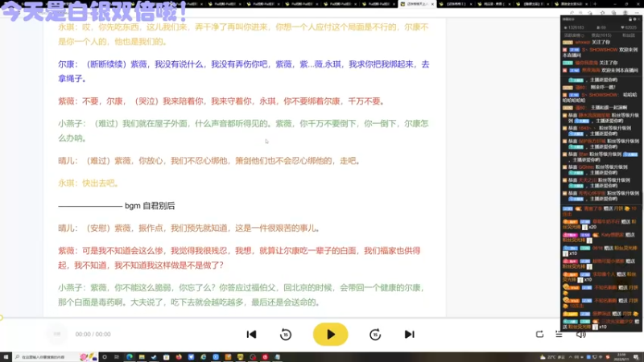
Task: Open File Explorer from the taskbar
Action: 142,357
